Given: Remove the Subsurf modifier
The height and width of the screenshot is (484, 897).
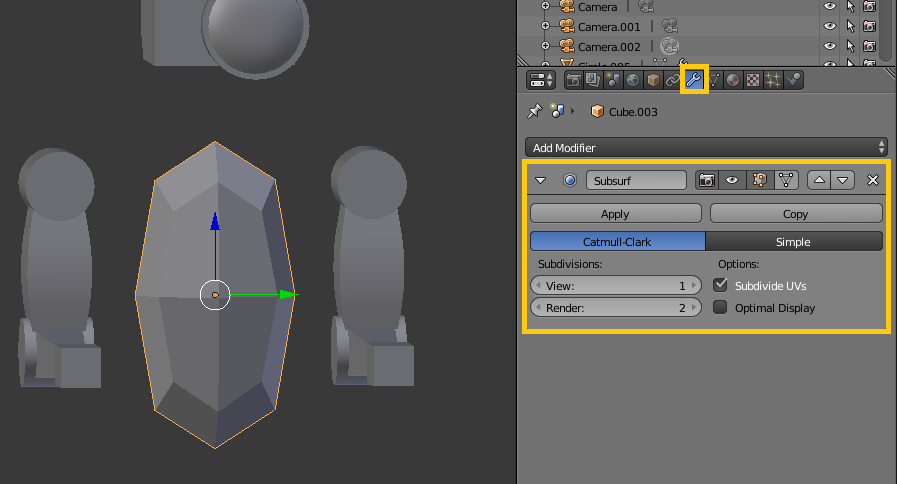Looking at the screenshot, I should [x=872, y=180].
